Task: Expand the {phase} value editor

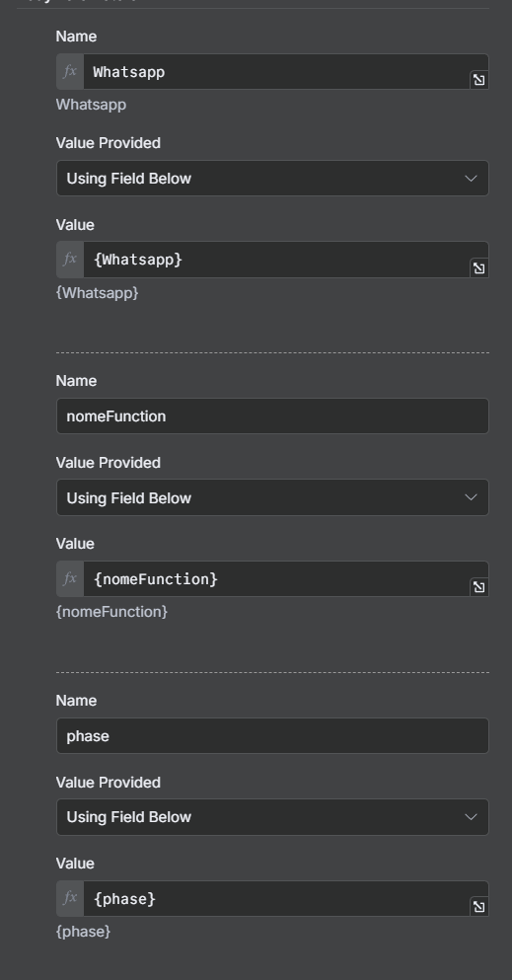Action: click(x=478, y=907)
